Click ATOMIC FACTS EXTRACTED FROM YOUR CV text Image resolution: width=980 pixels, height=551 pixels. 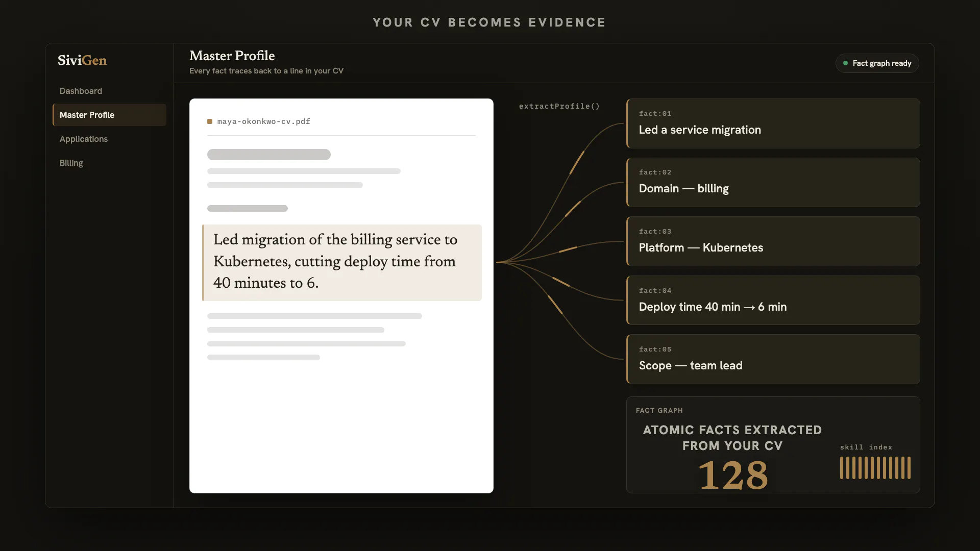[732, 438]
